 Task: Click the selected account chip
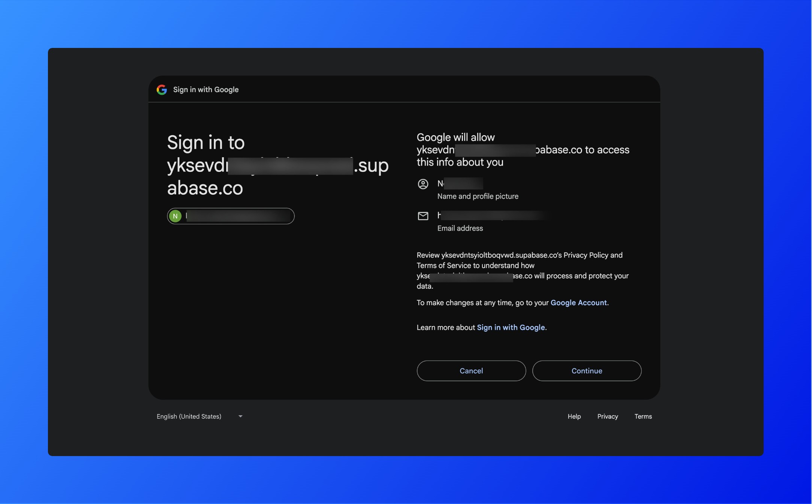click(231, 216)
